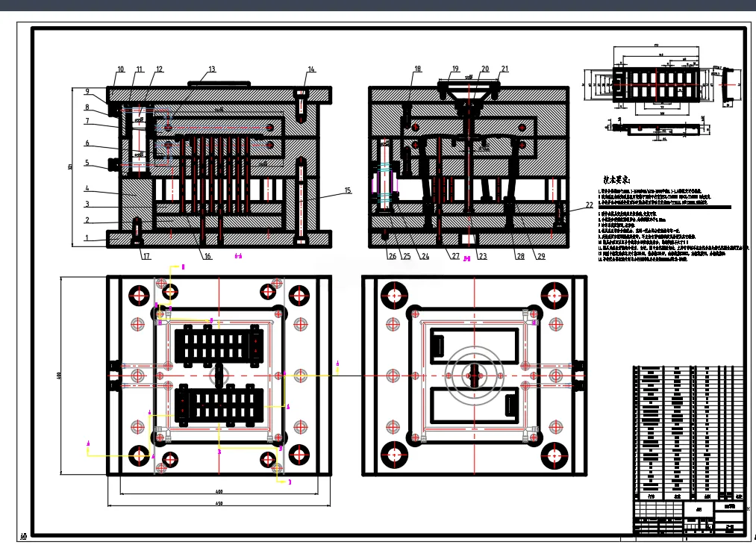756x545 pixels.
Task: Click part callout number 17
Action: [x=146, y=256]
